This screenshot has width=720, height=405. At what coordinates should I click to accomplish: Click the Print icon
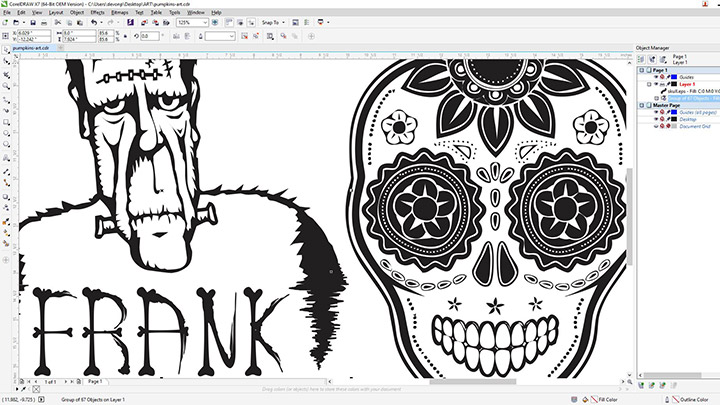44,22
